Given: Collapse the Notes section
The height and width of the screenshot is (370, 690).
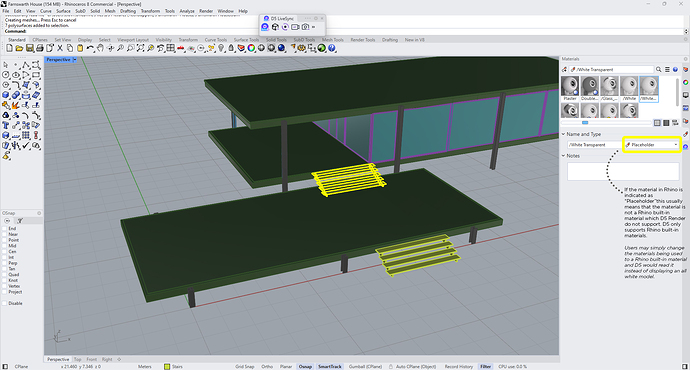Looking at the screenshot, I should pyautogui.click(x=563, y=156).
